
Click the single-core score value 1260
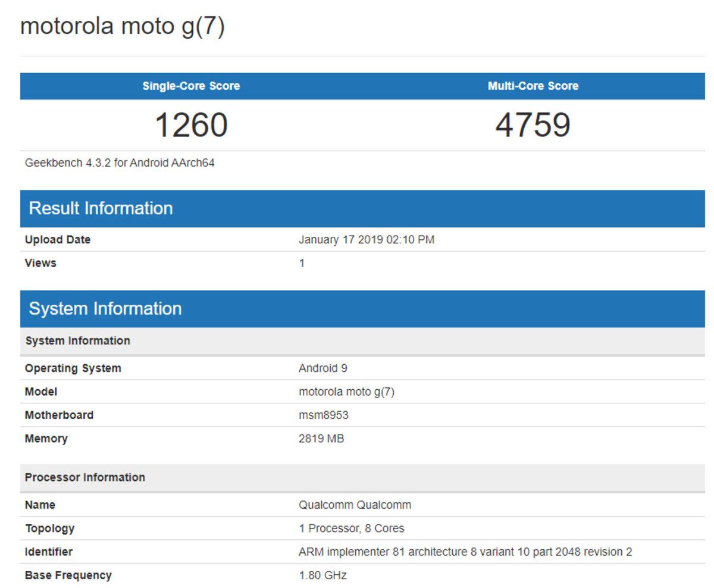pyautogui.click(x=190, y=124)
